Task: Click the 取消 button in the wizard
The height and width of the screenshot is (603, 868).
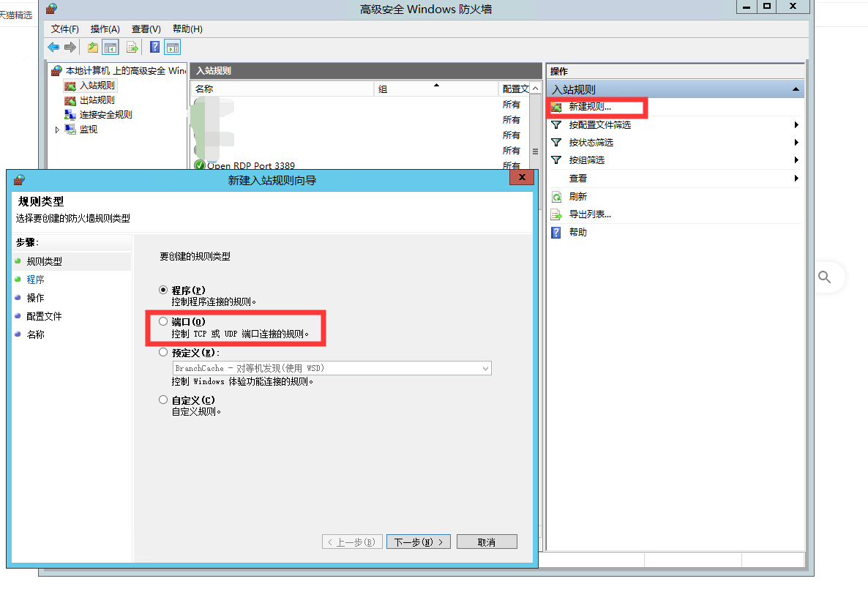Action: click(487, 542)
